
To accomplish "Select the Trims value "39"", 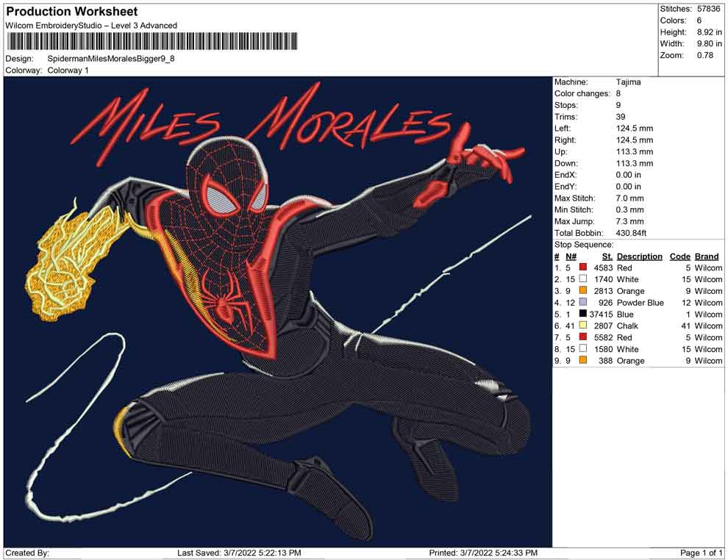I will coord(621,117).
